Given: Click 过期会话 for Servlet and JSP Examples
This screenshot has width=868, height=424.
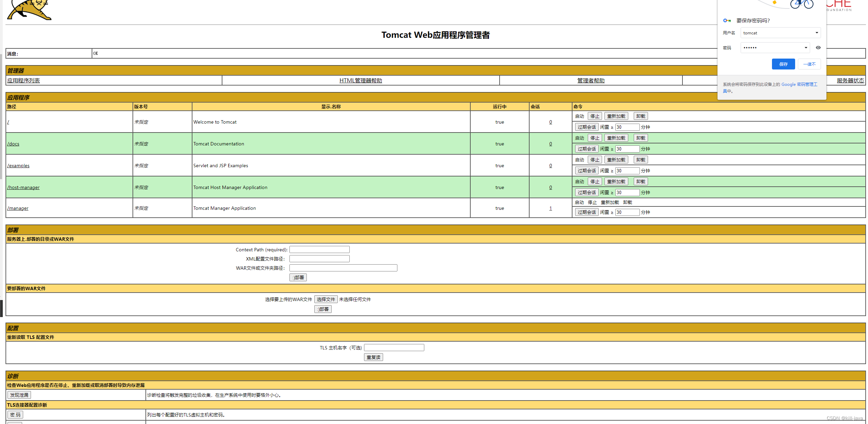Looking at the screenshot, I should pos(586,171).
